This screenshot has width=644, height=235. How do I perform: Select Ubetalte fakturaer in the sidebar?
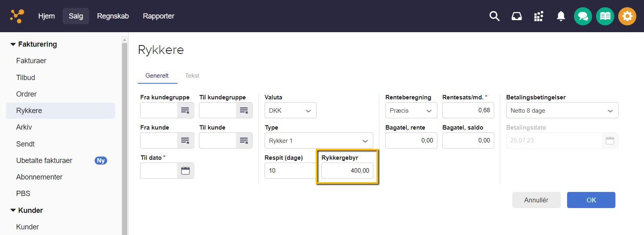44,161
